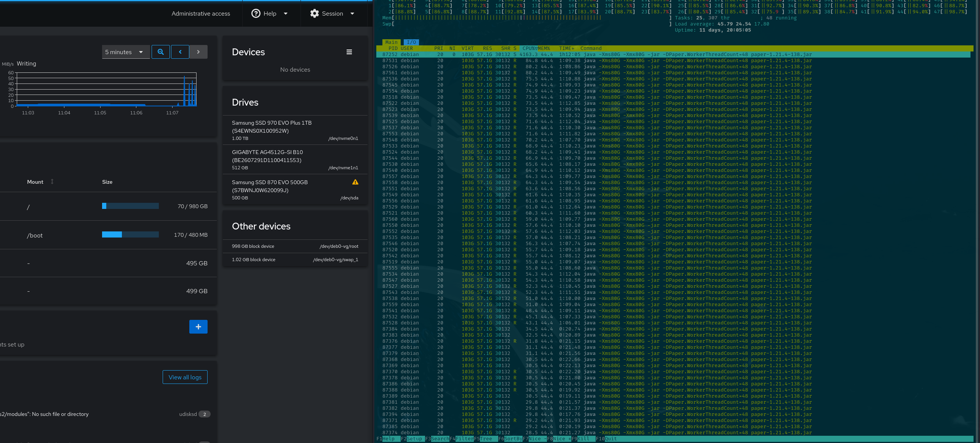Click the next time range arrow
Viewport: 980px width, 443px height.
pos(198,52)
